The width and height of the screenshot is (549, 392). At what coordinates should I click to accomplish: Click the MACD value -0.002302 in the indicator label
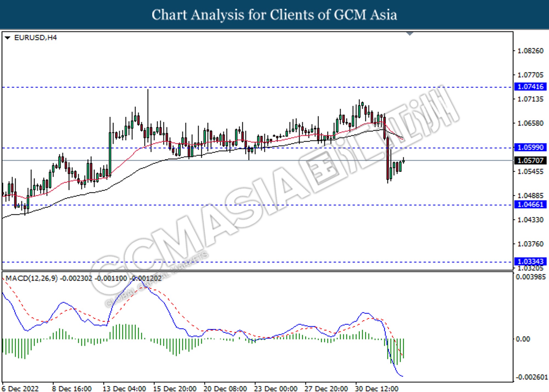(76, 278)
